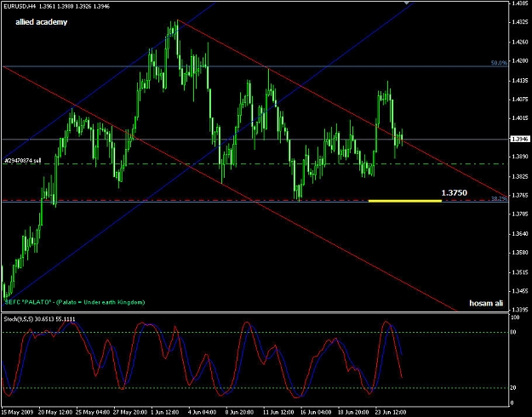Click the stochastic scale value 100

pyautogui.click(x=515, y=317)
